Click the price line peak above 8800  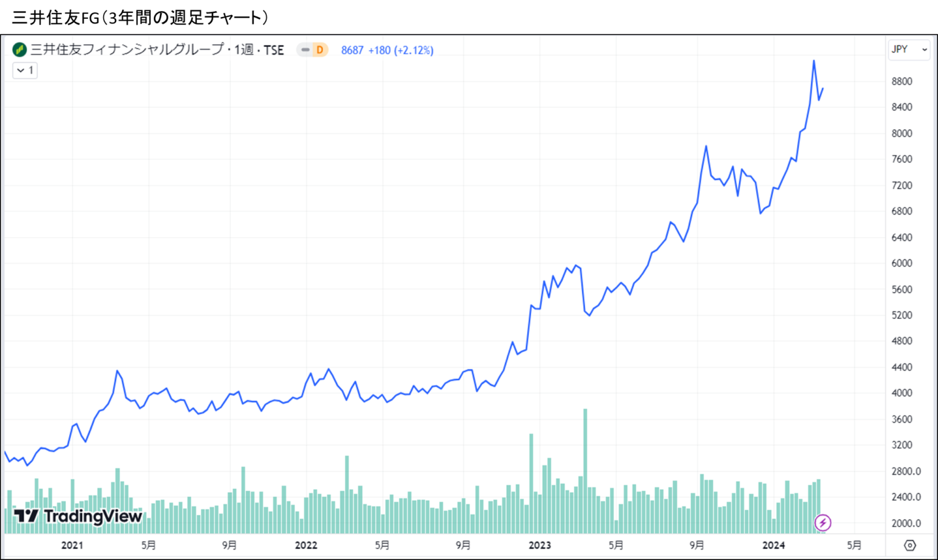pos(814,61)
